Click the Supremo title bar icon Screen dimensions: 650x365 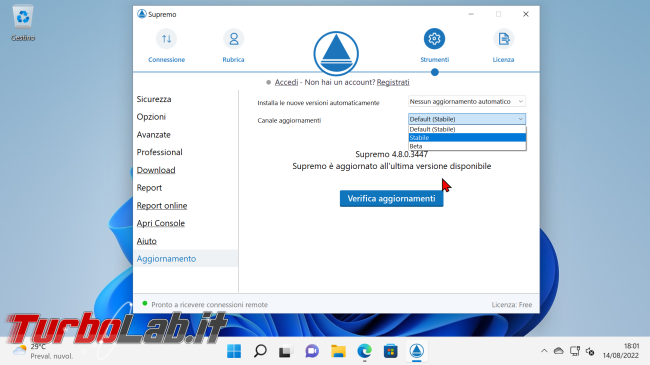(142, 14)
